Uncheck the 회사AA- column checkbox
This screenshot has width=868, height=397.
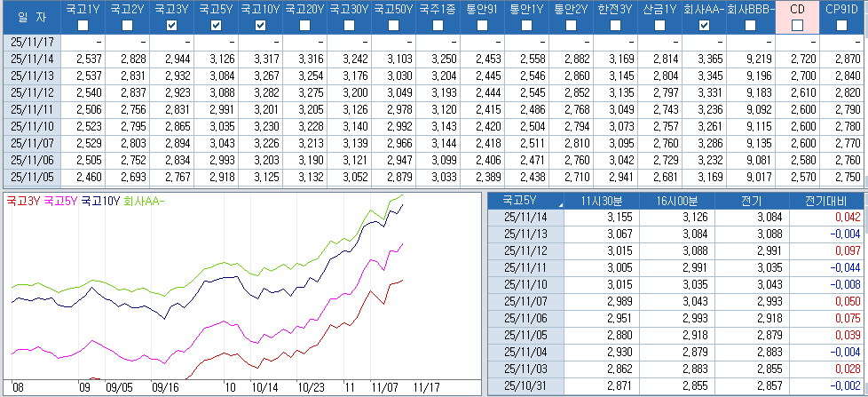pos(704,26)
